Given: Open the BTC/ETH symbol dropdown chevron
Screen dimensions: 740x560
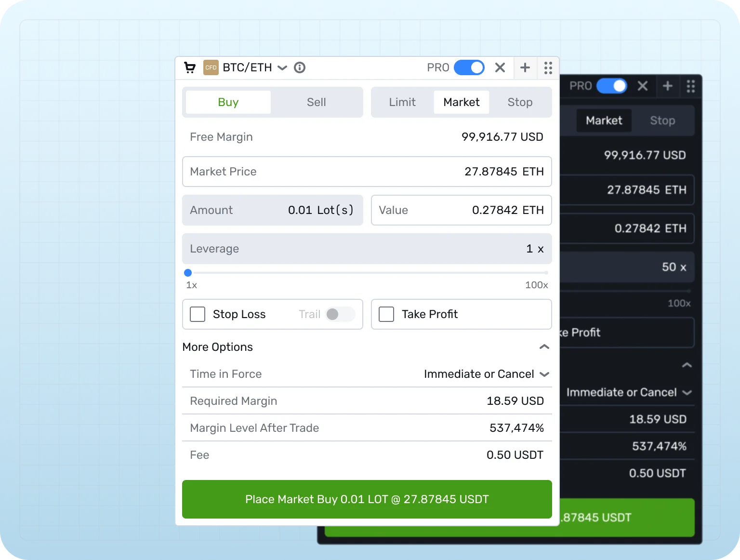Looking at the screenshot, I should (282, 68).
